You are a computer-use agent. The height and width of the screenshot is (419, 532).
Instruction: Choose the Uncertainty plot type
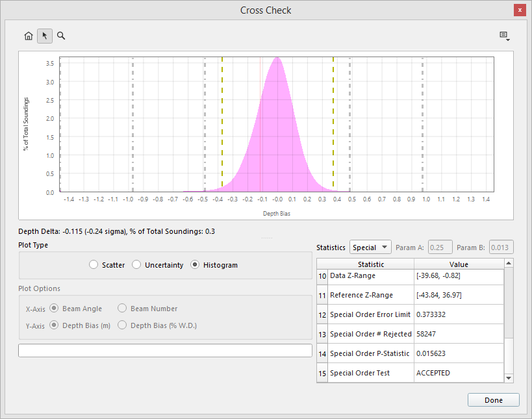137,265
